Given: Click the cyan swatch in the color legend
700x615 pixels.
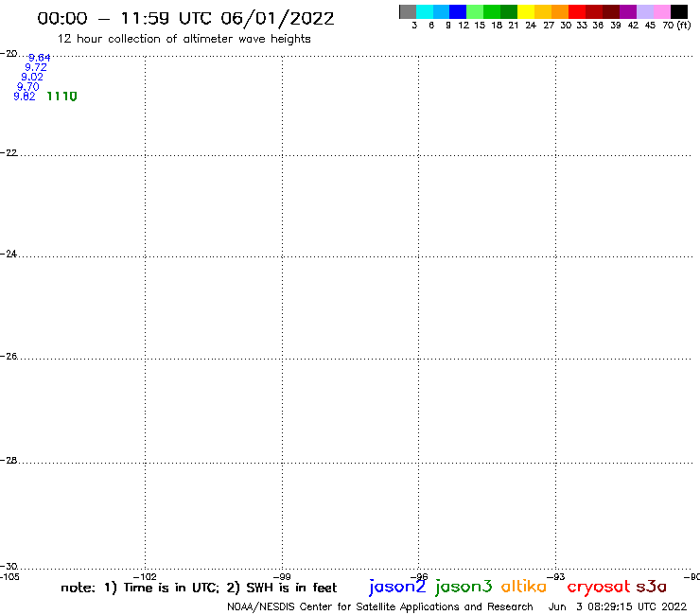Looking at the screenshot, I should point(425,11).
